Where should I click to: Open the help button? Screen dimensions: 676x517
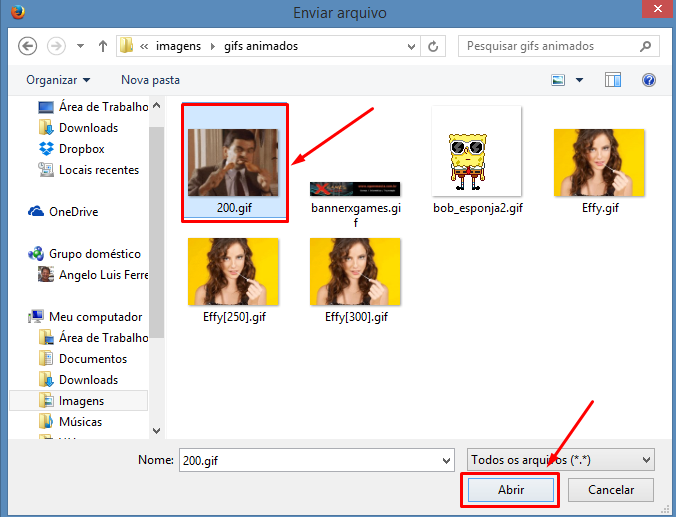tap(648, 80)
